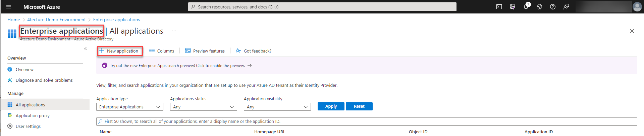Click the magnifier in application search box
This screenshot has height=136, width=644.
coord(101,122)
